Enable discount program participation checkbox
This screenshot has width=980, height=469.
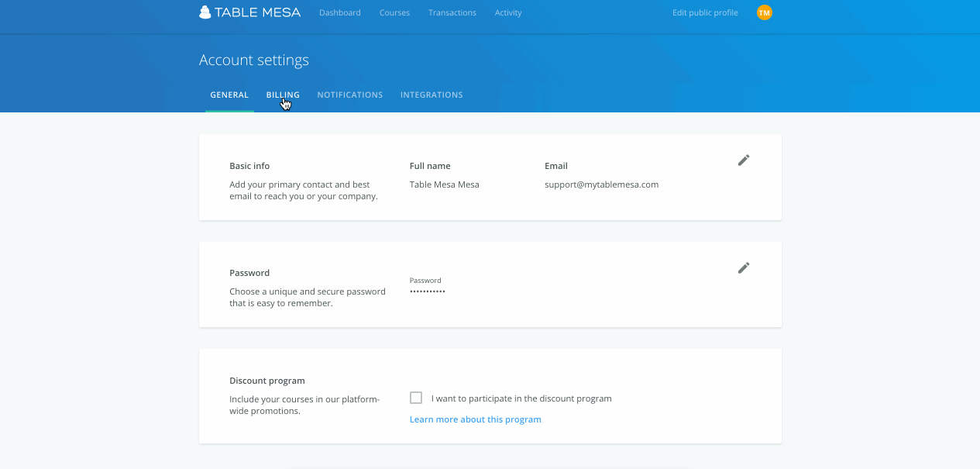click(x=416, y=398)
